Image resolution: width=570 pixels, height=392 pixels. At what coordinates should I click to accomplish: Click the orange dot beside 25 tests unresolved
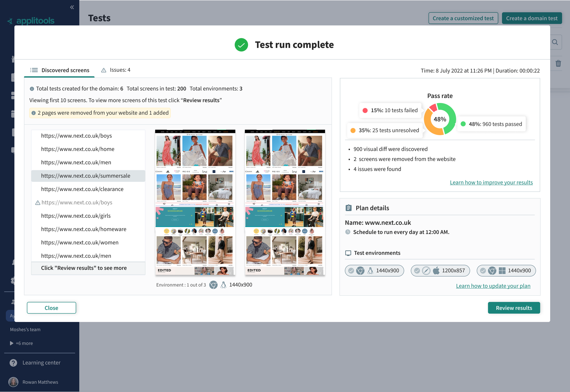(x=353, y=130)
